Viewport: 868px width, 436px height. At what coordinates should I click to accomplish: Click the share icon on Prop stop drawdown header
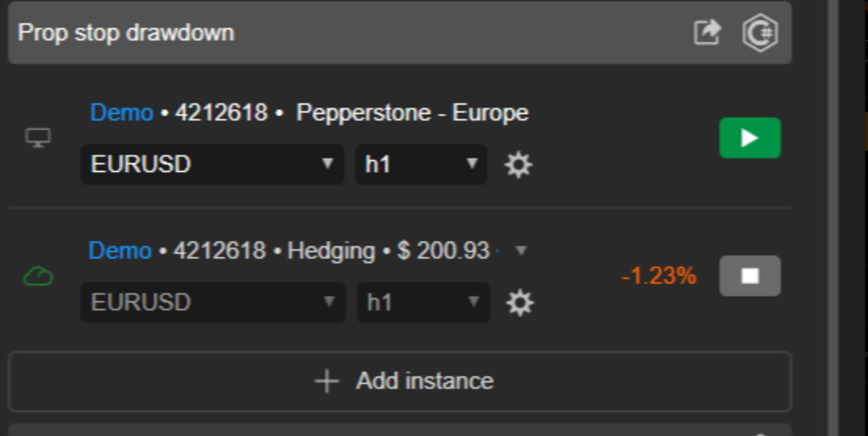pos(708,33)
